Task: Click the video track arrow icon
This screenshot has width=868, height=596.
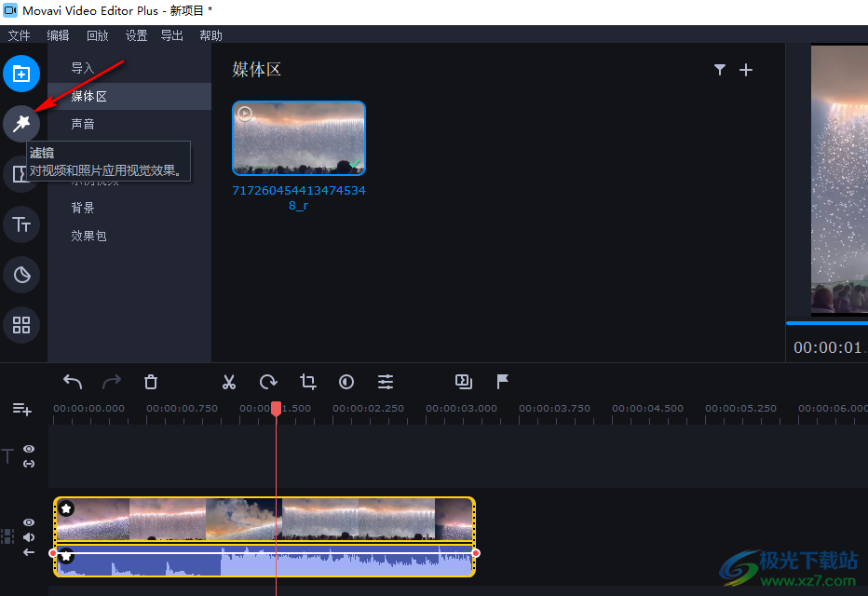Action: click(x=29, y=552)
